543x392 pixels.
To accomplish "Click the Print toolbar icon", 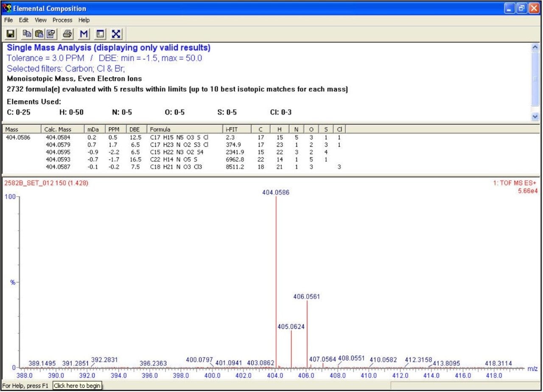I will [x=67, y=33].
